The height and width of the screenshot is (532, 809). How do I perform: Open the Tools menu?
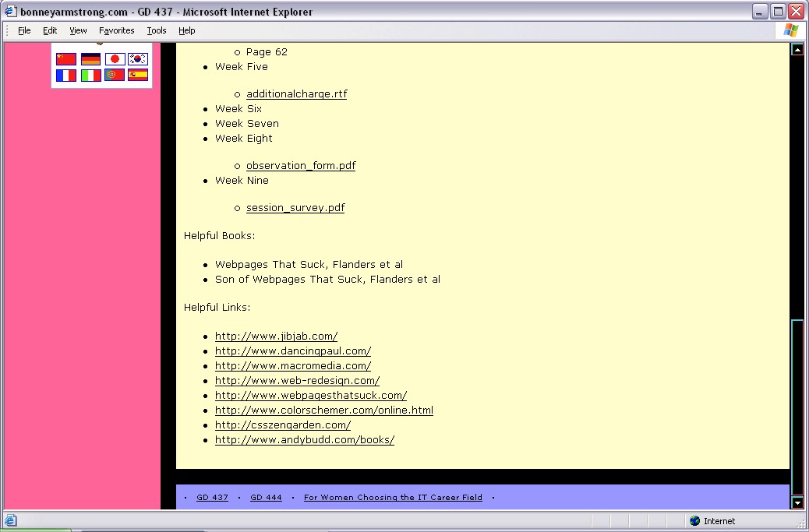157,30
